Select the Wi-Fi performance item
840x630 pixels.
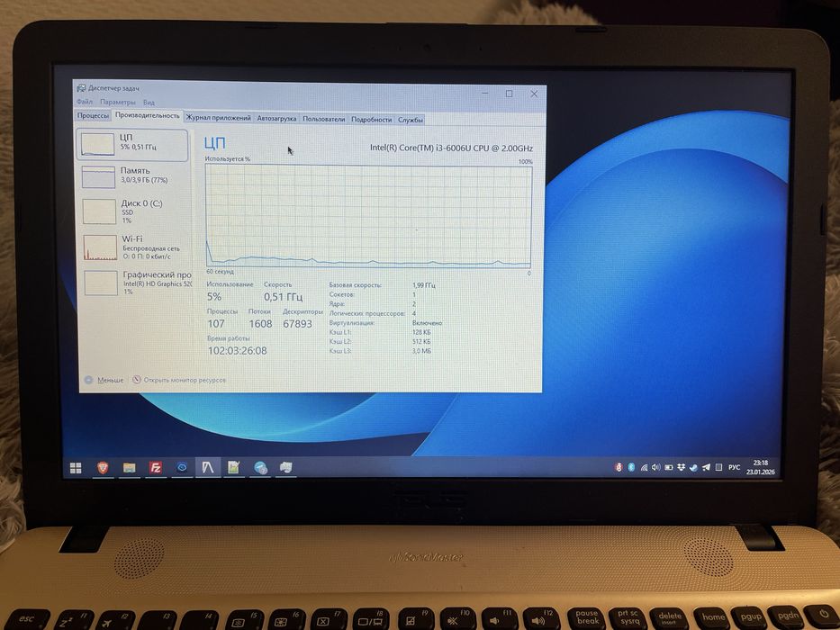point(135,247)
